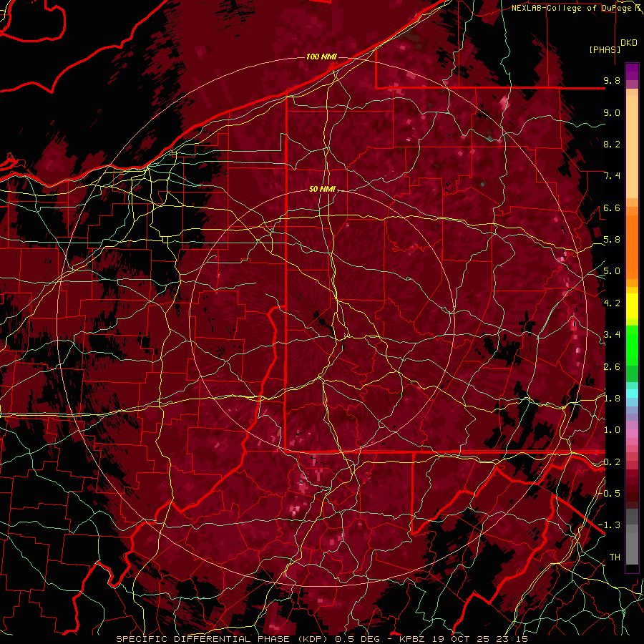Click the 6.6 scale value

[x=612, y=208]
